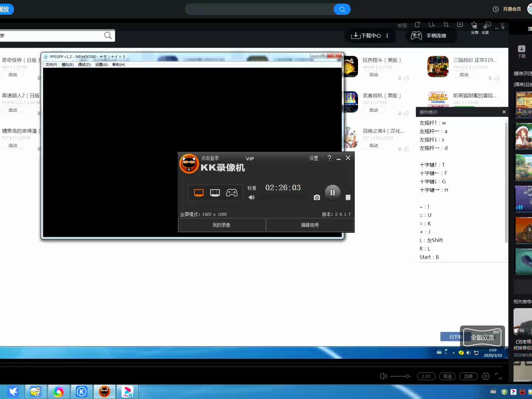Click the 开通会员 link

click(512, 9)
